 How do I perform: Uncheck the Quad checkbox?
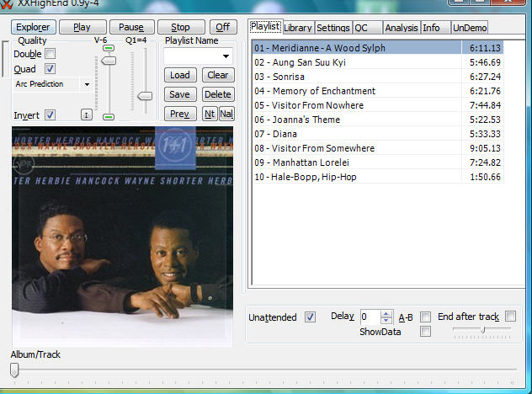click(x=51, y=69)
